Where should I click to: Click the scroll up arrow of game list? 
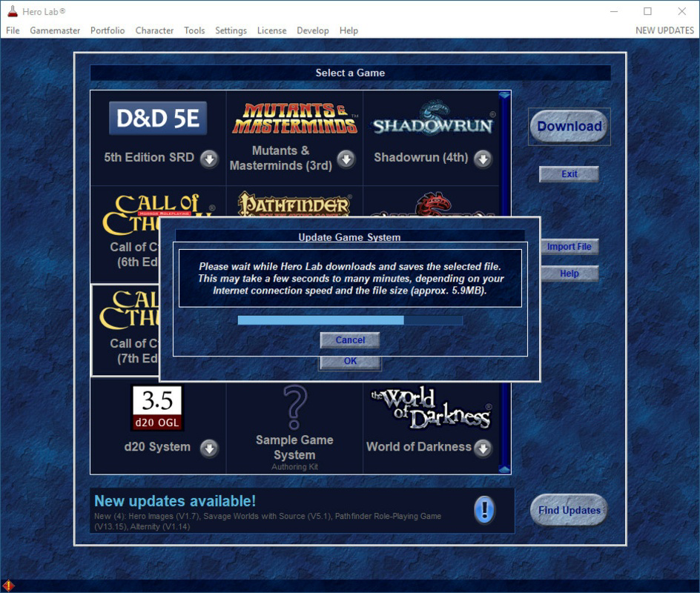(504, 95)
